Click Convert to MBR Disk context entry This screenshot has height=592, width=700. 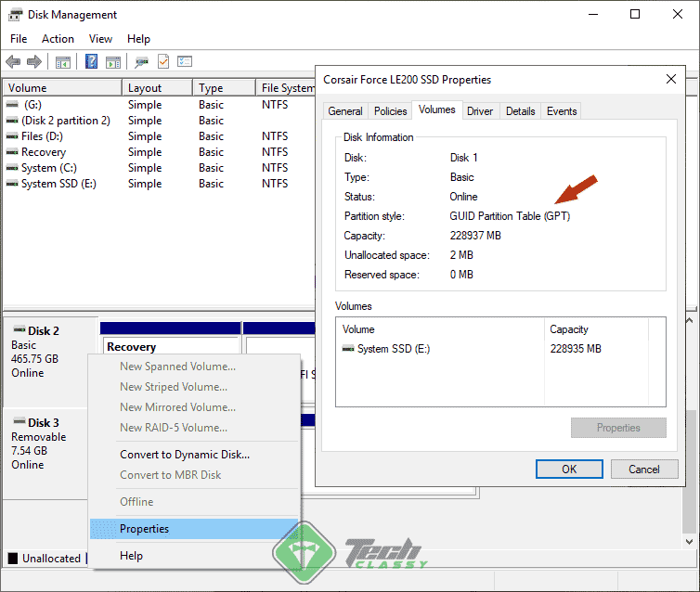pos(194,475)
